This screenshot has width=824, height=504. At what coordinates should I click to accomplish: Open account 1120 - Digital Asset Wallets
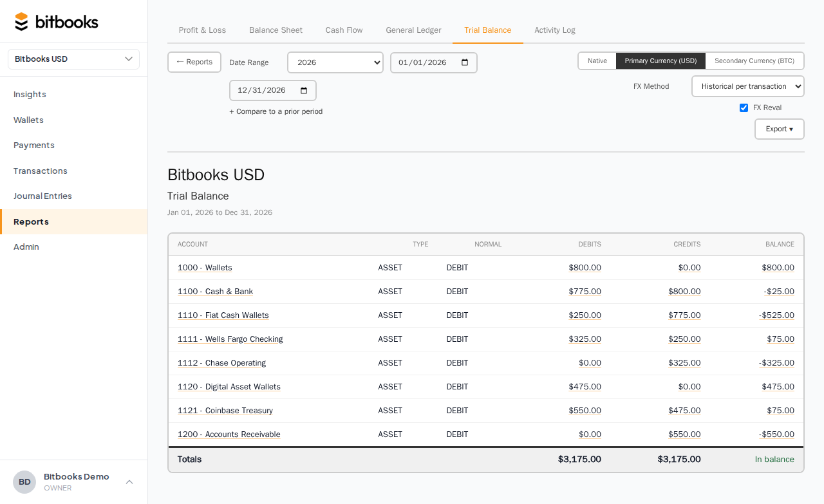pyautogui.click(x=229, y=387)
